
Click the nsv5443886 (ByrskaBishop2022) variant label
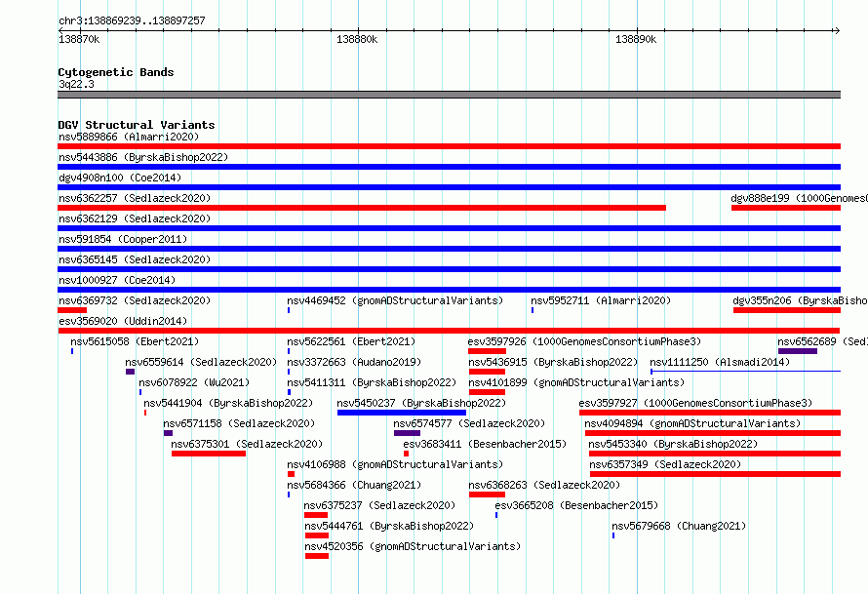(x=143, y=157)
